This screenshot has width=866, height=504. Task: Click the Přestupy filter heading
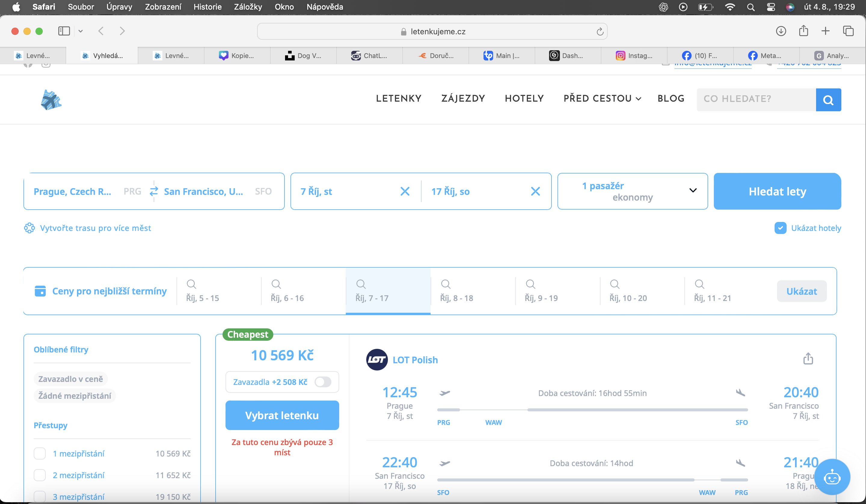(51, 425)
